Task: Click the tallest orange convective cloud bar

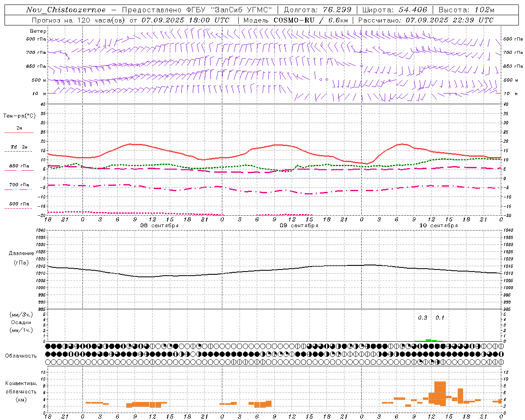Action: coord(440,394)
